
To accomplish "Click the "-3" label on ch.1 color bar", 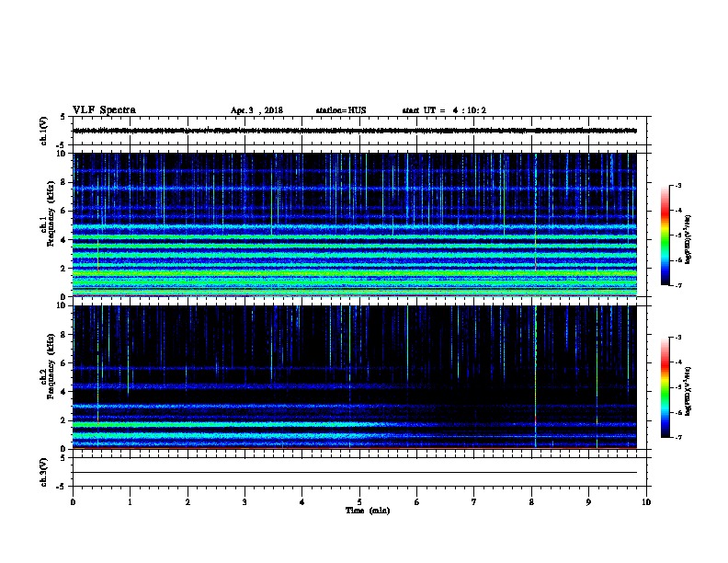I will click(x=677, y=186).
